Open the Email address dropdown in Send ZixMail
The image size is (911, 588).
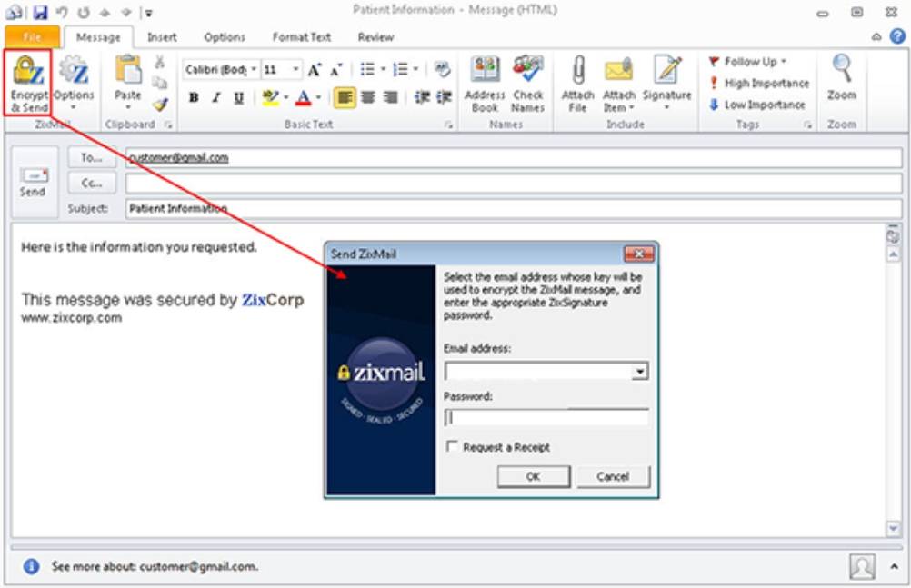(640, 371)
